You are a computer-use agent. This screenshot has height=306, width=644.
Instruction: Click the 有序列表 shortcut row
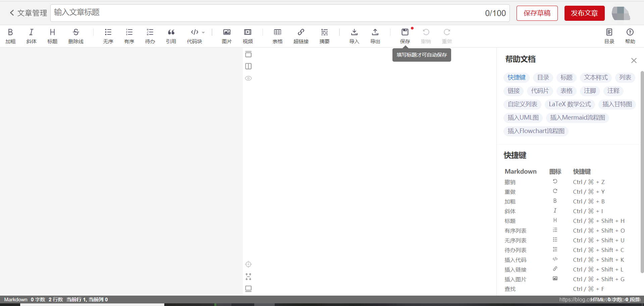[565, 231]
